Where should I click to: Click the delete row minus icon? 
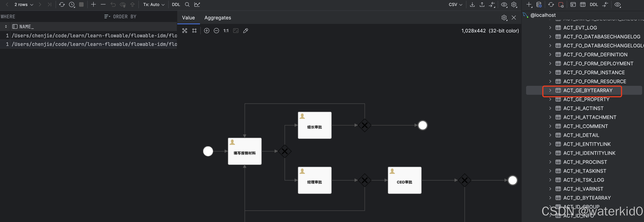point(103,4)
